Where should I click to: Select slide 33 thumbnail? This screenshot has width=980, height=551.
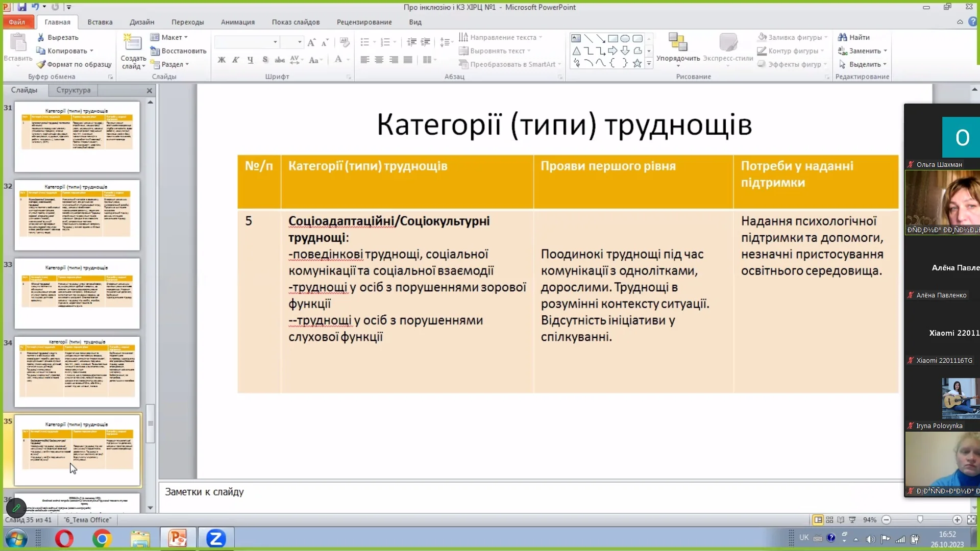point(77,293)
